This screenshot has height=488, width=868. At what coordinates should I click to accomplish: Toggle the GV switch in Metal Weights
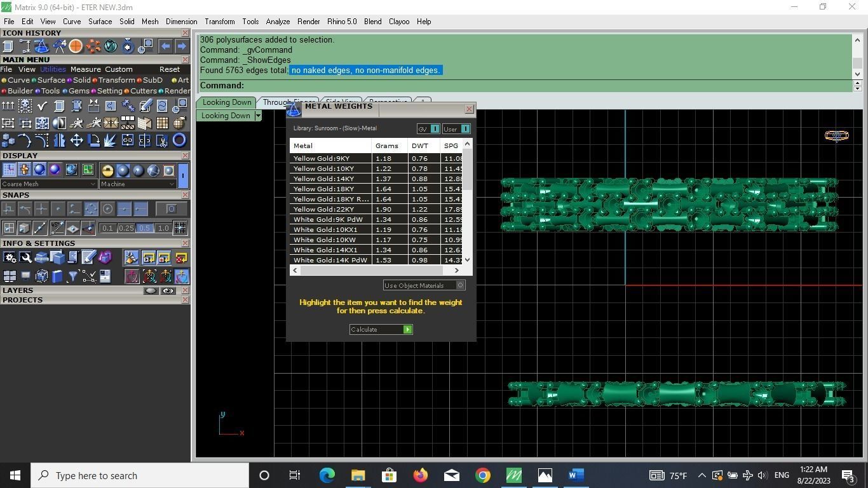tap(428, 129)
